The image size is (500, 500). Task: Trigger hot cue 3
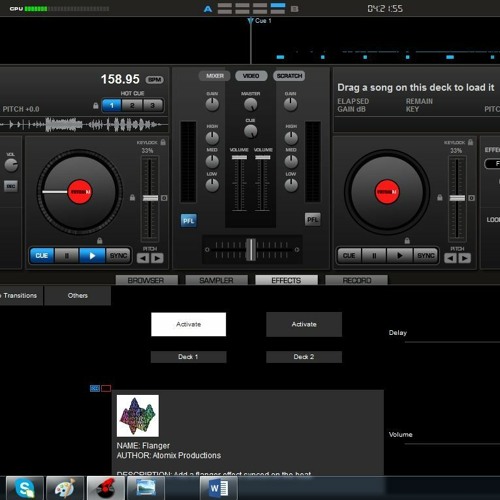tap(153, 106)
